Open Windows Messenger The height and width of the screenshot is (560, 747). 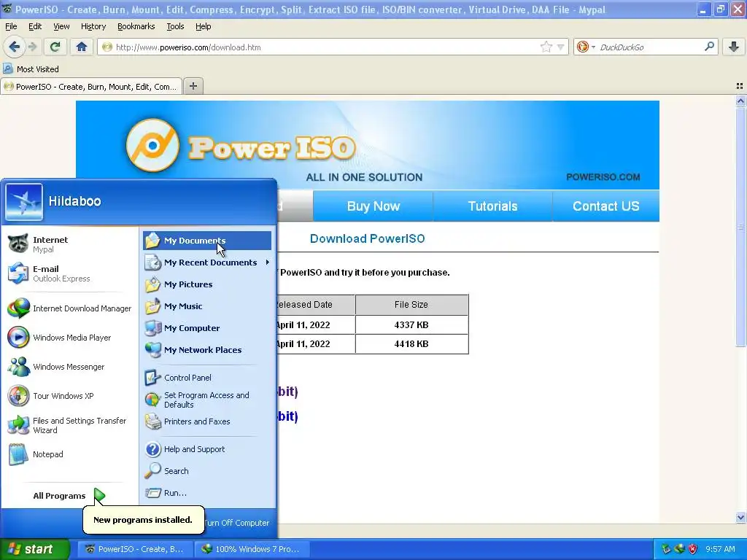pyautogui.click(x=70, y=367)
